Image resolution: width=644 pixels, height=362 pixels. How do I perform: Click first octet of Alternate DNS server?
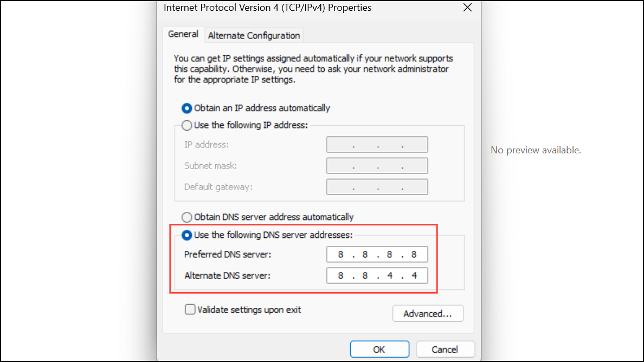click(x=341, y=275)
